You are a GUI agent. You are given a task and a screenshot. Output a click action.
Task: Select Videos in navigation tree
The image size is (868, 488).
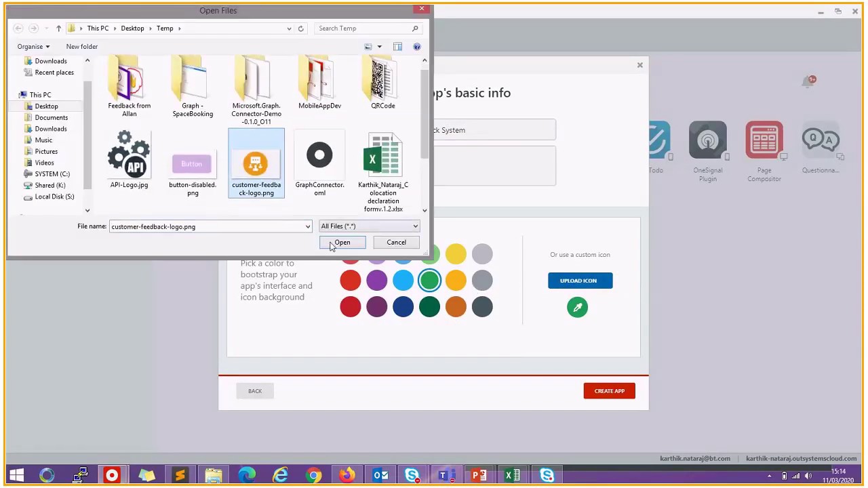[44, 163]
